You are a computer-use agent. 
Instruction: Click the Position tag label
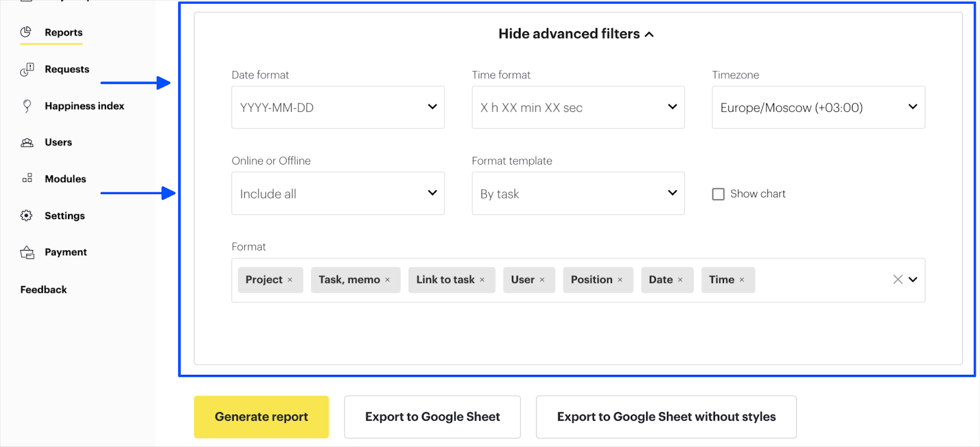pos(592,280)
